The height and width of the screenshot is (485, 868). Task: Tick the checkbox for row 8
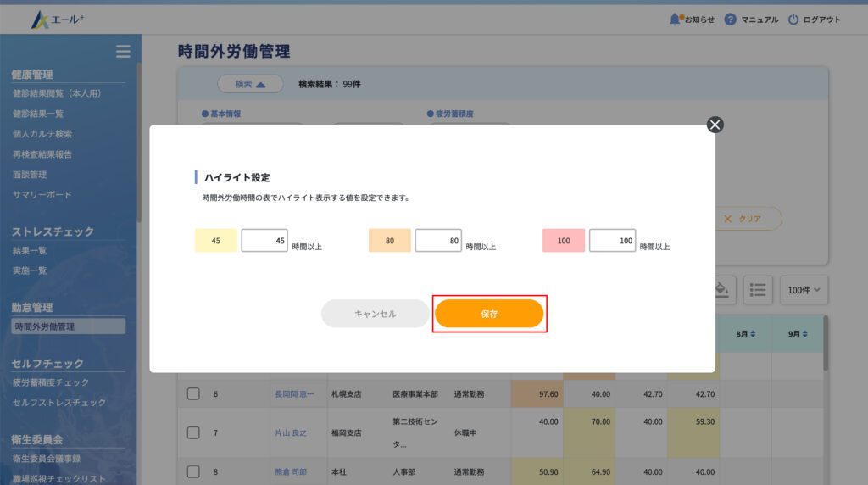(x=193, y=471)
